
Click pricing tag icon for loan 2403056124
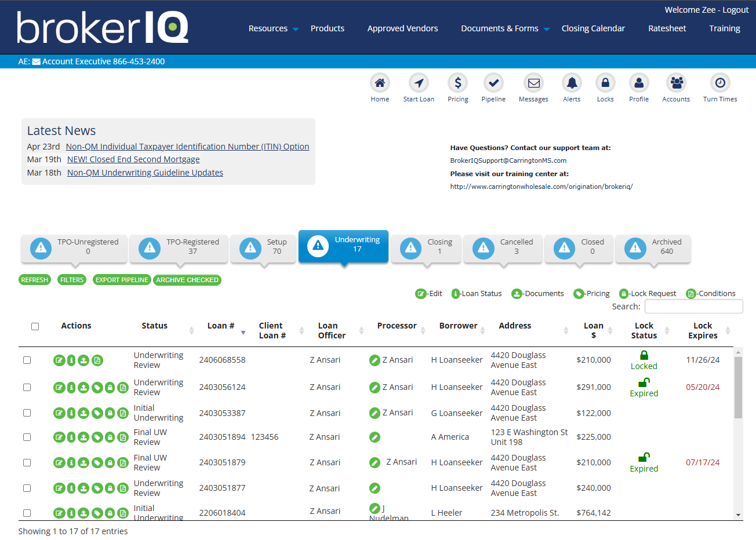click(97, 388)
